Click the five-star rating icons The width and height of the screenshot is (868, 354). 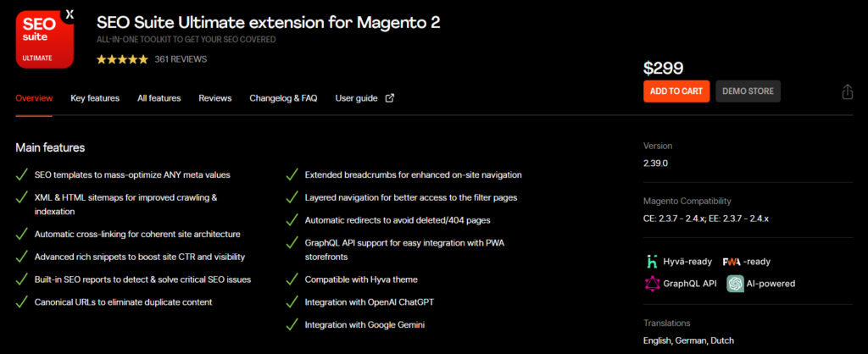click(x=122, y=59)
